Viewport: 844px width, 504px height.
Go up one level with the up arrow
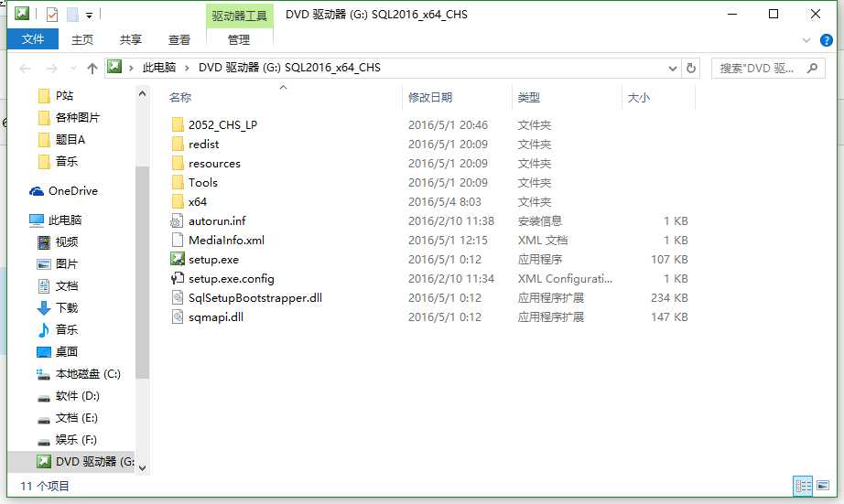92,69
